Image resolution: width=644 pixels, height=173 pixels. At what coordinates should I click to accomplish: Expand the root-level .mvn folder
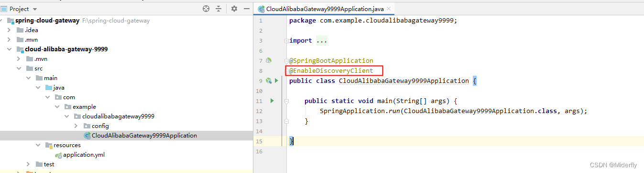tap(10, 40)
